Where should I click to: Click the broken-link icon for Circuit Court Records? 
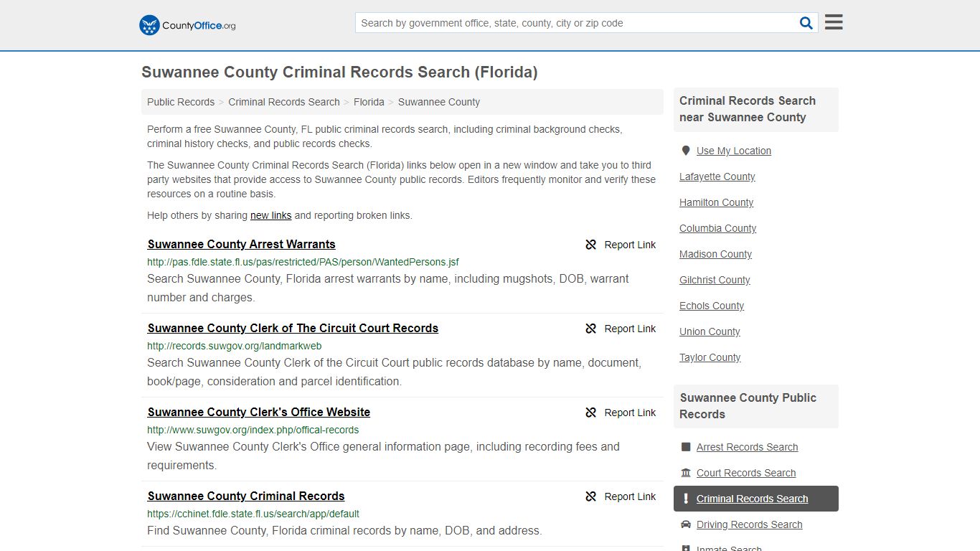[591, 329]
